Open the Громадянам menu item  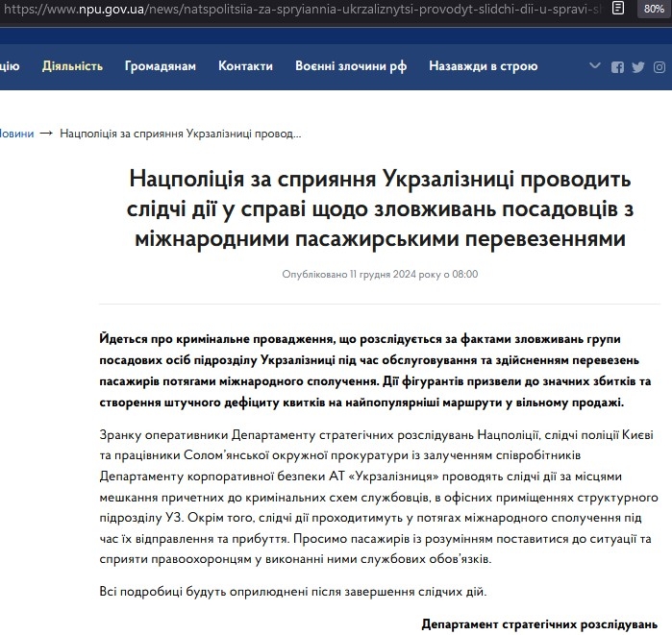pyautogui.click(x=160, y=66)
